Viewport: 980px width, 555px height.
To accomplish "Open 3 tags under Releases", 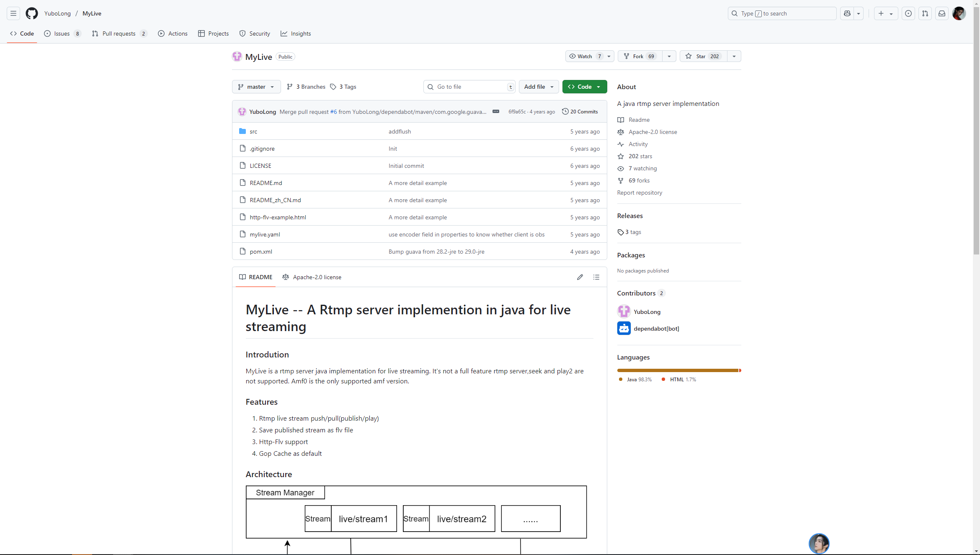I will pos(629,232).
